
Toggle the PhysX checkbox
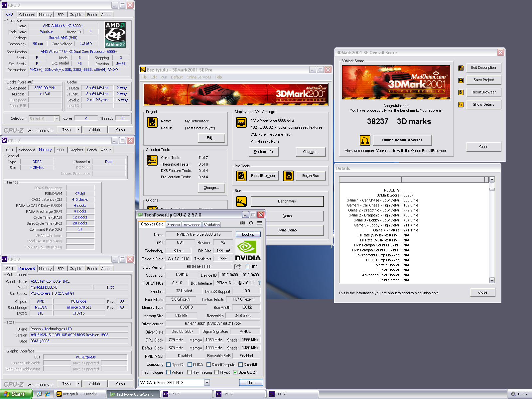tap(216, 372)
